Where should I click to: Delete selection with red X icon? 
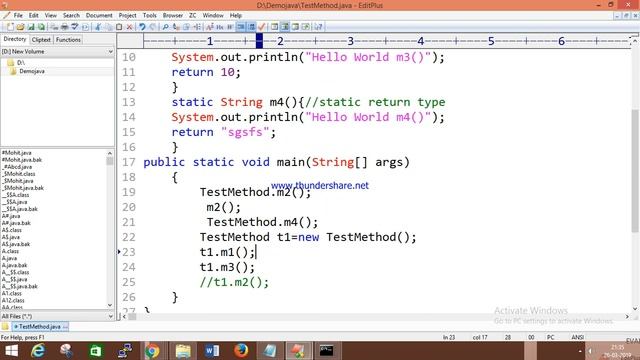[x=129, y=27]
